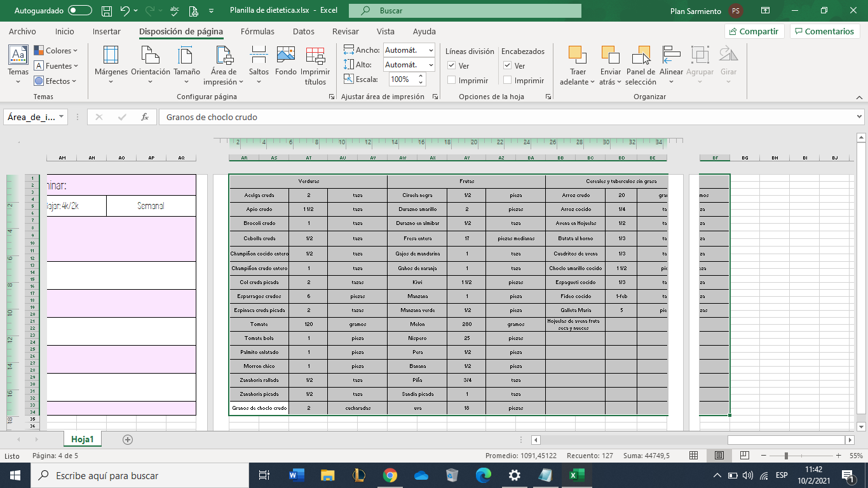The image size is (868, 488).
Task: Open Word from the taskbar
Action: (x=296, y=475)
